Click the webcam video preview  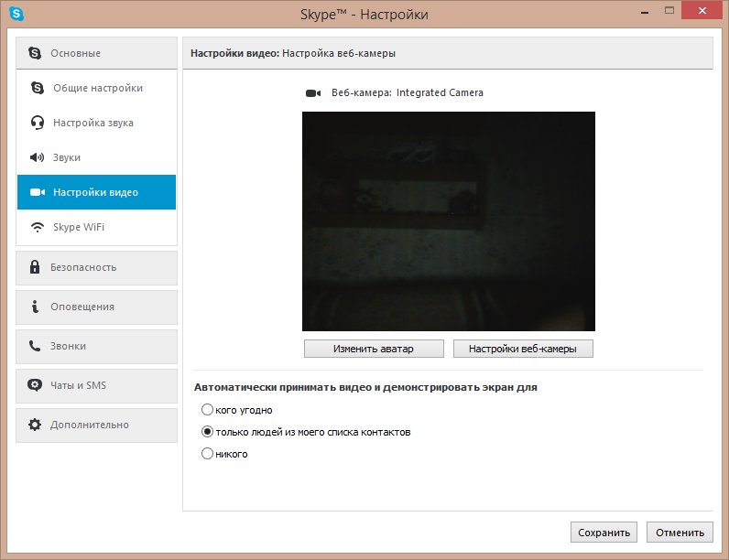point(449,221)
